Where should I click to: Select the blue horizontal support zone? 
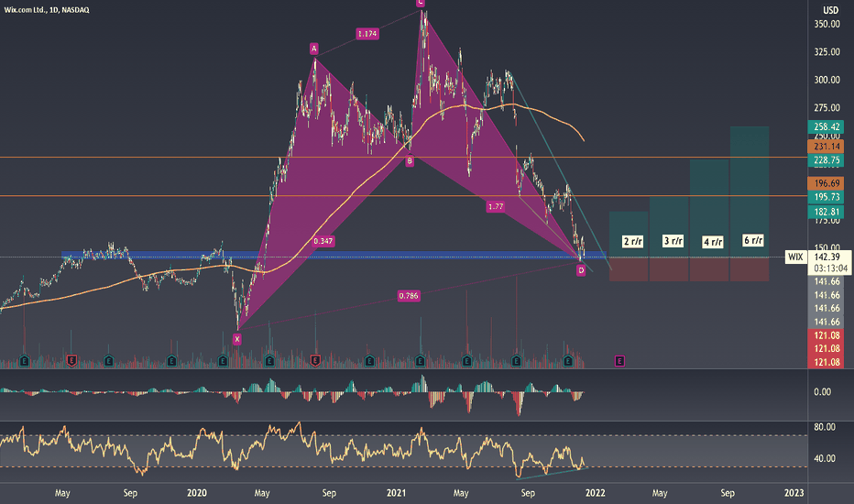coord(334,255)
